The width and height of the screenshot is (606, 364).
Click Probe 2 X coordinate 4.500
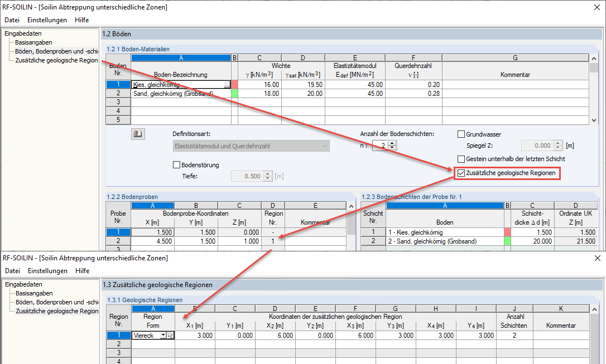pyautogui.click(x=153, y=241)
